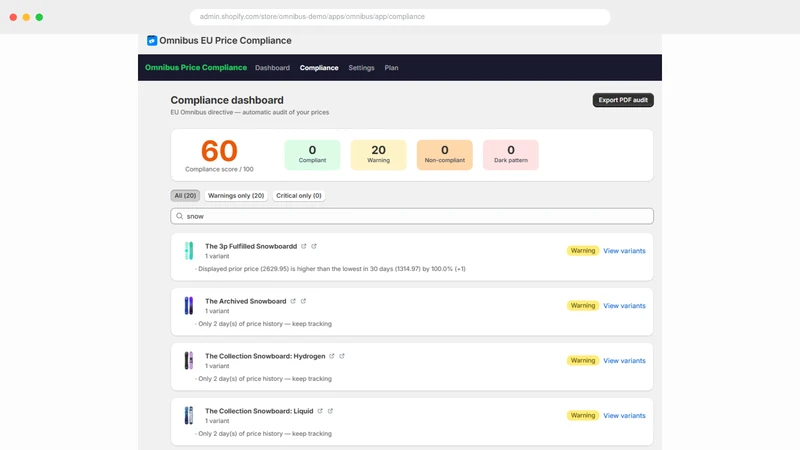800x450 pixels.
Task: Open second external-link icon after The Archived Snowboard
Action: click(x=303, y=301)
